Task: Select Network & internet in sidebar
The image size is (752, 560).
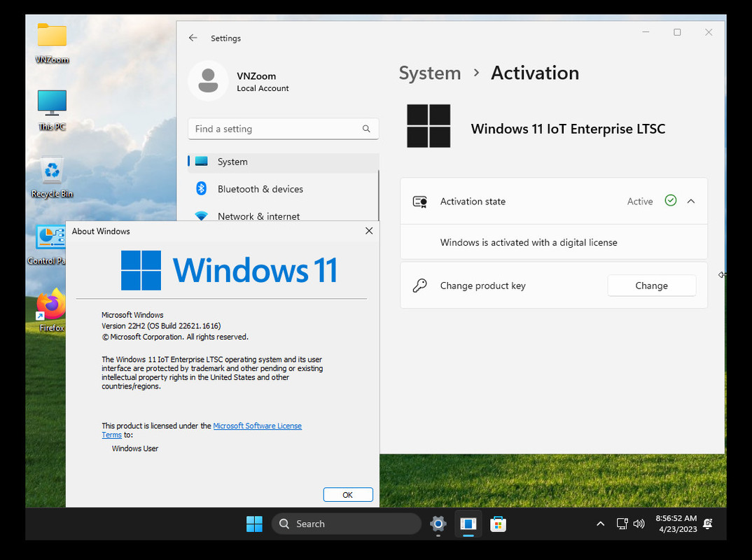Action: (283, 215)
